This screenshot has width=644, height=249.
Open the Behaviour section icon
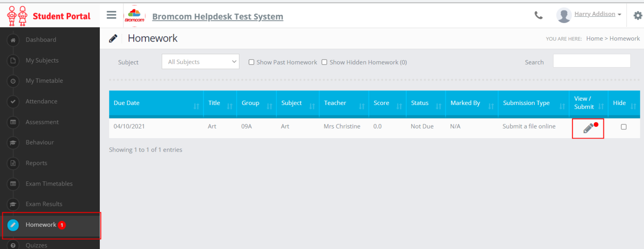(x=13, y=142)
